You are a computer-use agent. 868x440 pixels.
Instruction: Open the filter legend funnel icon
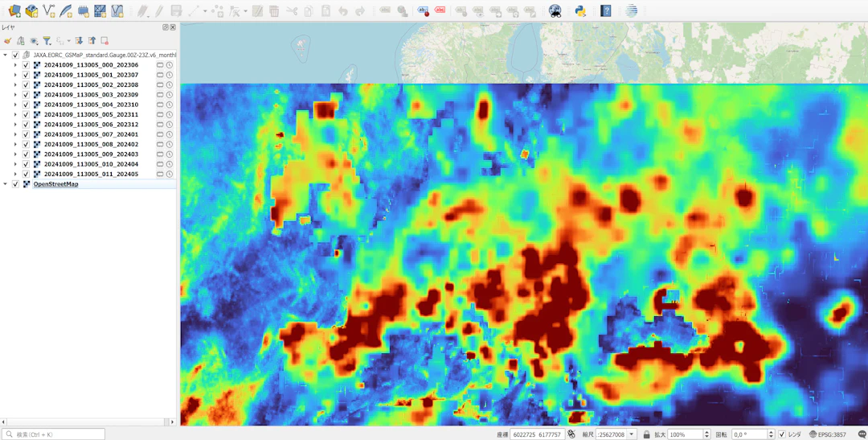point(47,41)
